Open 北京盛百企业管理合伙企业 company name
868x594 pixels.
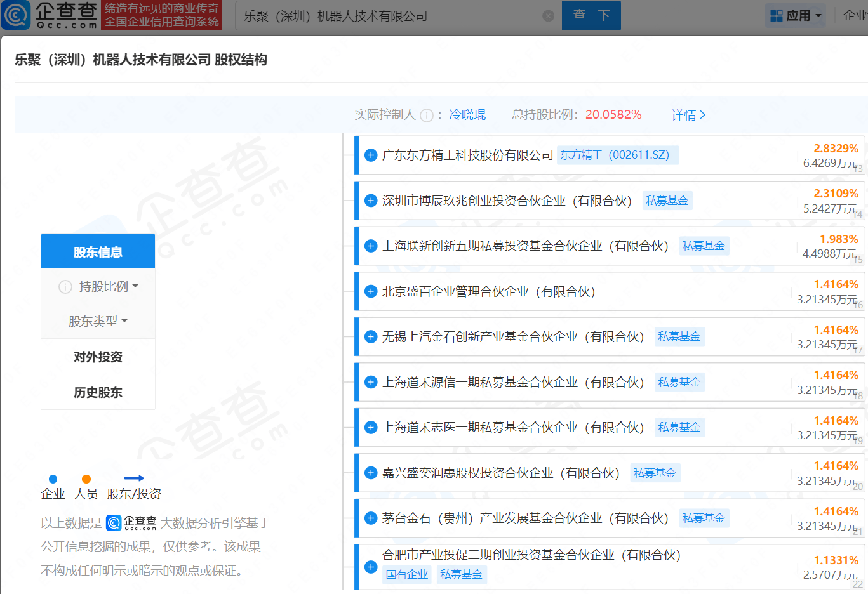tap(489, 291)
